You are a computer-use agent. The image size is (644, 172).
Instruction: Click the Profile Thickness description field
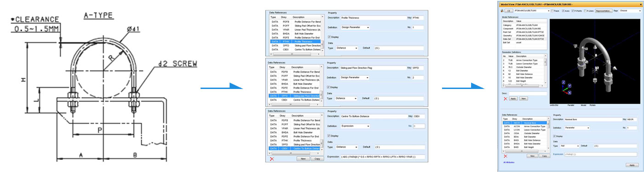click(374, 18)
